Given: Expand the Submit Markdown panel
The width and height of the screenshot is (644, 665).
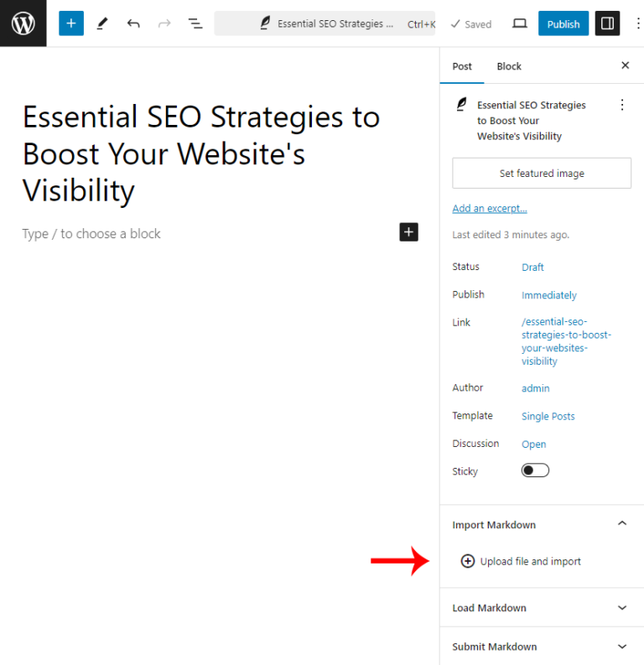Looking at the screenshot, I should (621, 646).
